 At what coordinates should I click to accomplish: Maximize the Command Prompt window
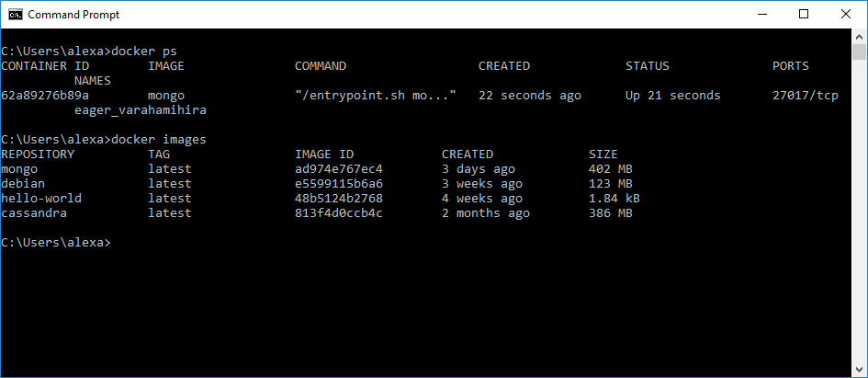click(803, 15)
